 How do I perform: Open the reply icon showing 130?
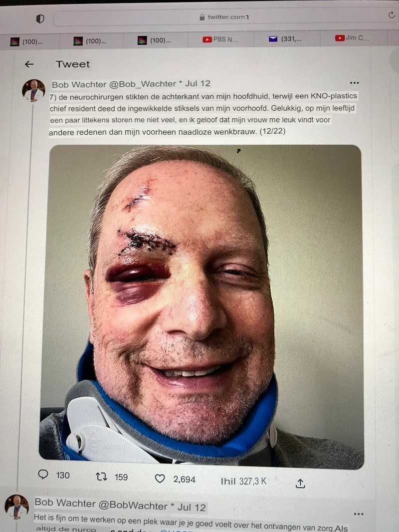43,474
